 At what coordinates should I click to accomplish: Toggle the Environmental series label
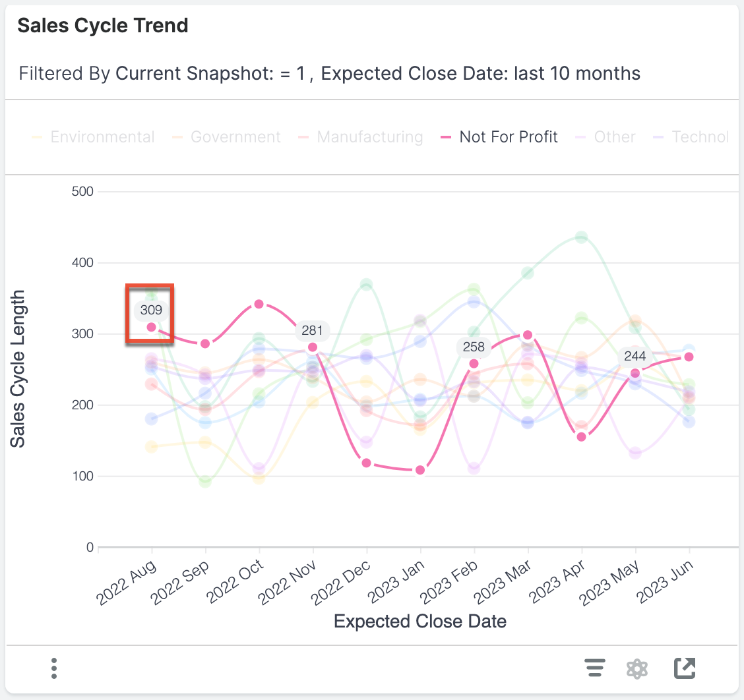[102, 136]
